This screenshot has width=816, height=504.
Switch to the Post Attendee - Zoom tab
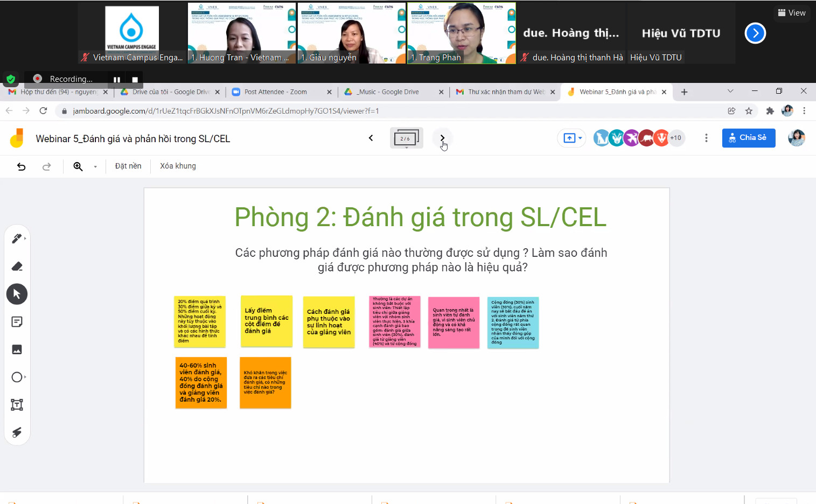click(x=275, y=92)
